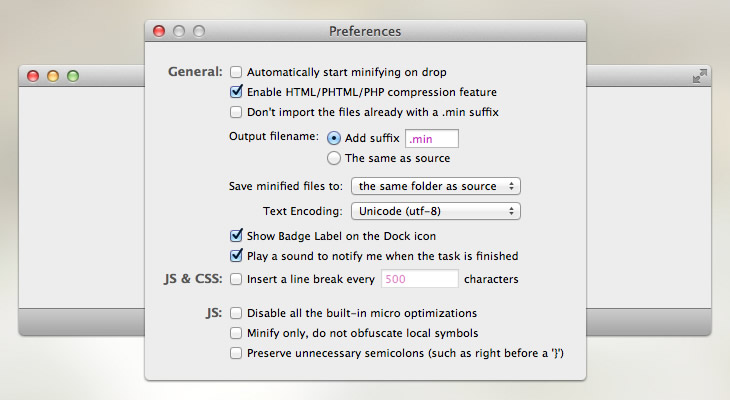Enable Insert a line break every checkbox
The width and height of the screenshot is (730, 400).
(x=236, y=279)
